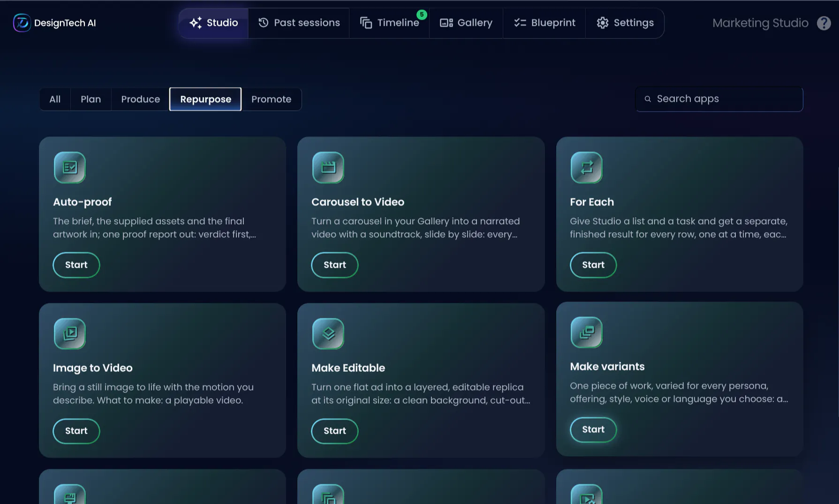Click the DesignTech AI brand name
Image resolution: width=839 pixels, height=504 pixels.
pyautogui.click(x=65, y=23)
